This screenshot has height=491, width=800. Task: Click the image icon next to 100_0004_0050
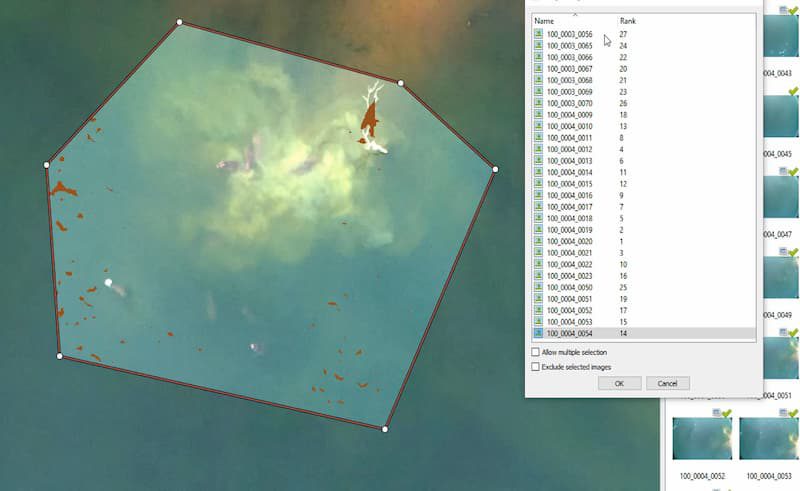point(538,287)
